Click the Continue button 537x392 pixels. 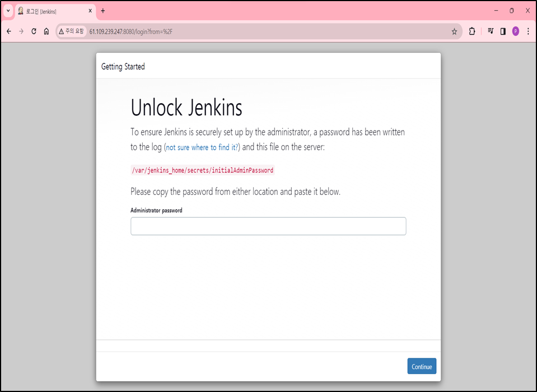coord(422,366)
